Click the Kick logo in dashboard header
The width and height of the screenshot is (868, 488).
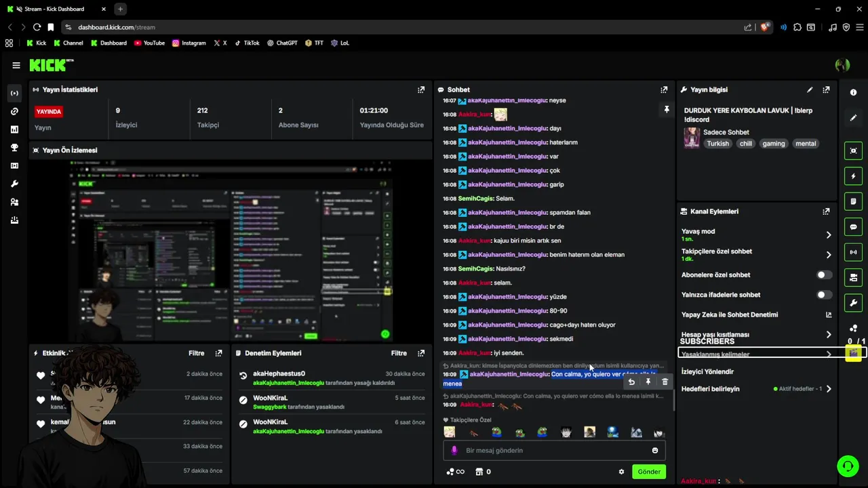tap(52, 65)
